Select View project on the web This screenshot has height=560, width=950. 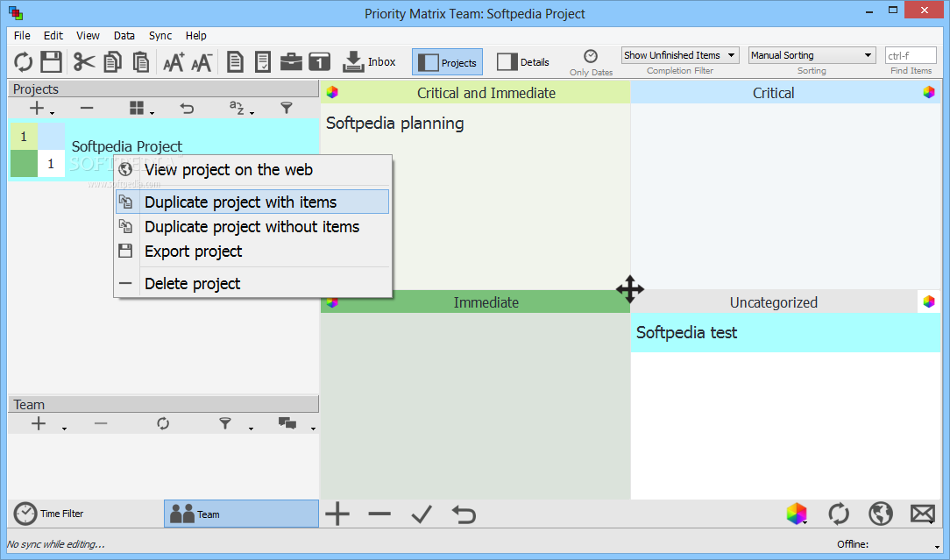coord(252,170)
